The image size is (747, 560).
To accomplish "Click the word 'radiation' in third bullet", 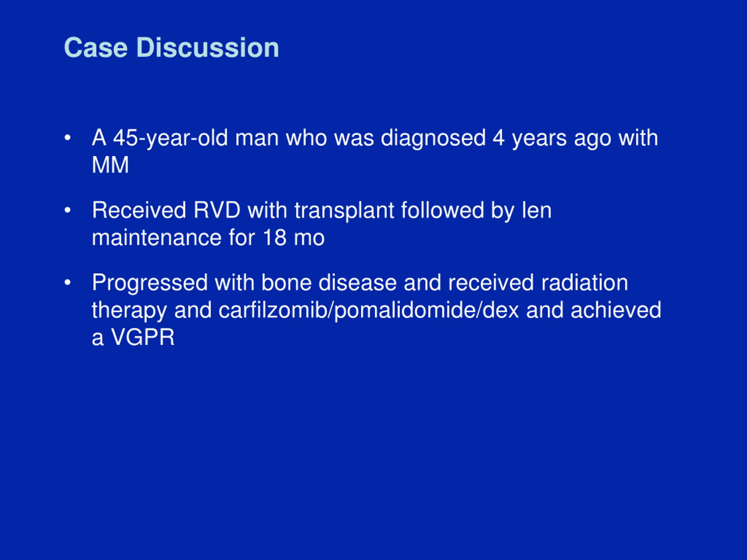I will tap(584, 283).
